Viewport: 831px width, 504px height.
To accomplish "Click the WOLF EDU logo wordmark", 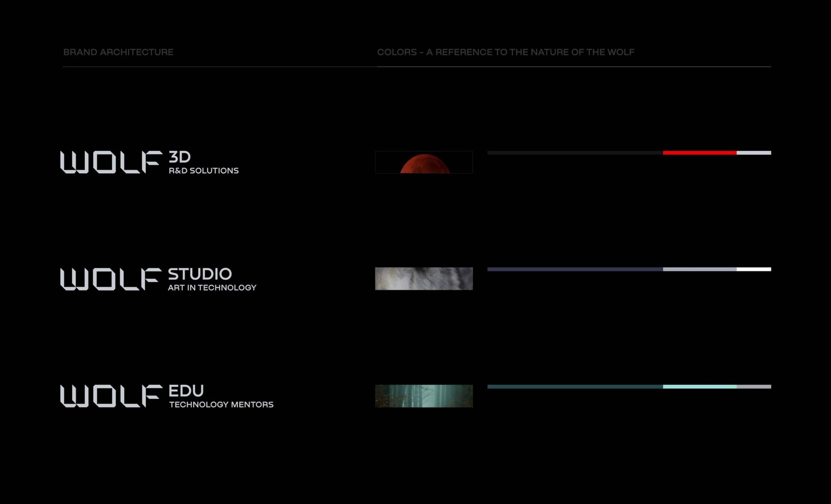I will point(111,396).
